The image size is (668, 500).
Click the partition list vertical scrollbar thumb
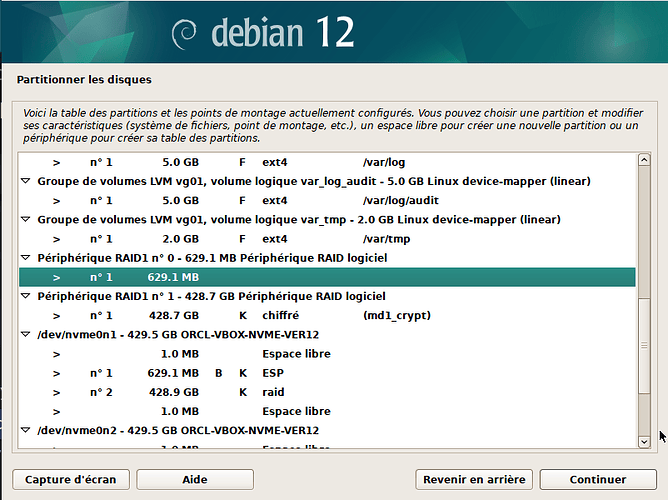(644, 345)
